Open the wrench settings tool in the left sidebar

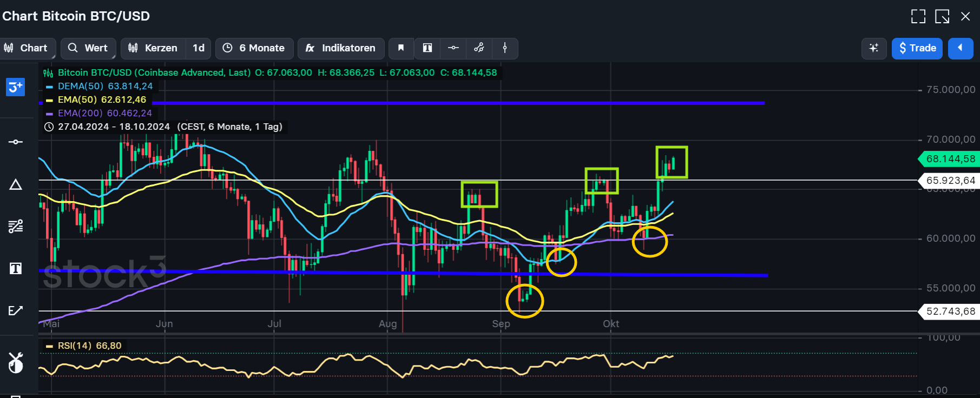tap(16, 362)
